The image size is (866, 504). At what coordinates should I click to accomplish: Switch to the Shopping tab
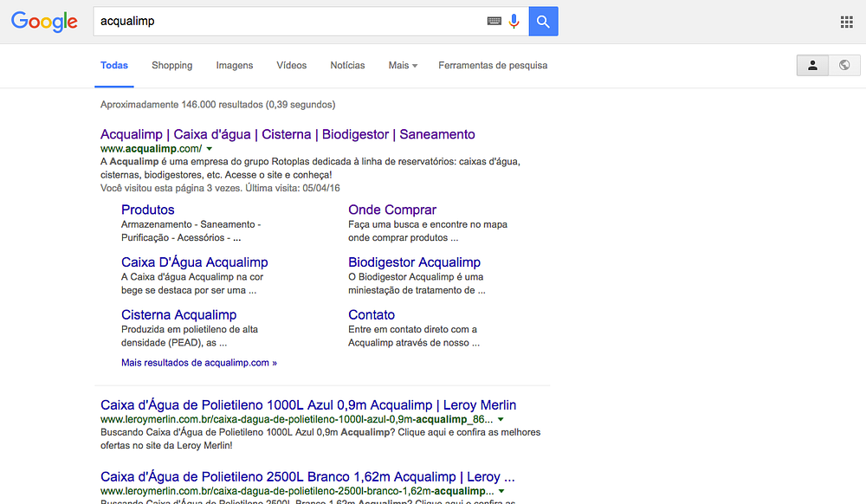tap(171, 65)
